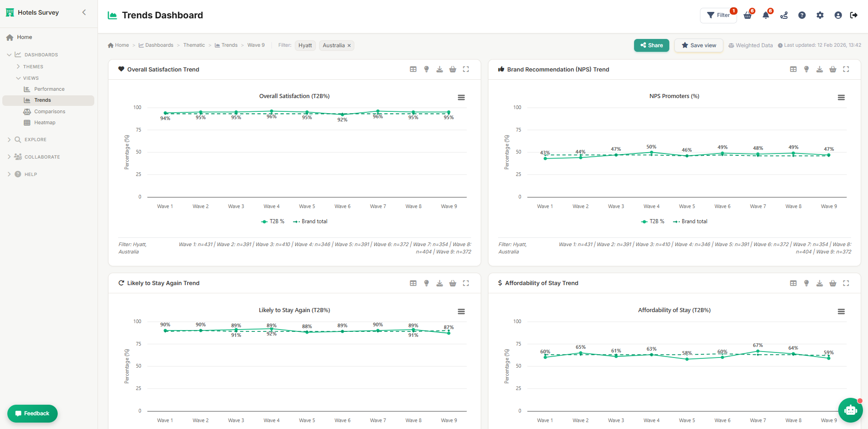Open application settings via the gear icon
Screen dimensions: 868x429
point(820,15)
